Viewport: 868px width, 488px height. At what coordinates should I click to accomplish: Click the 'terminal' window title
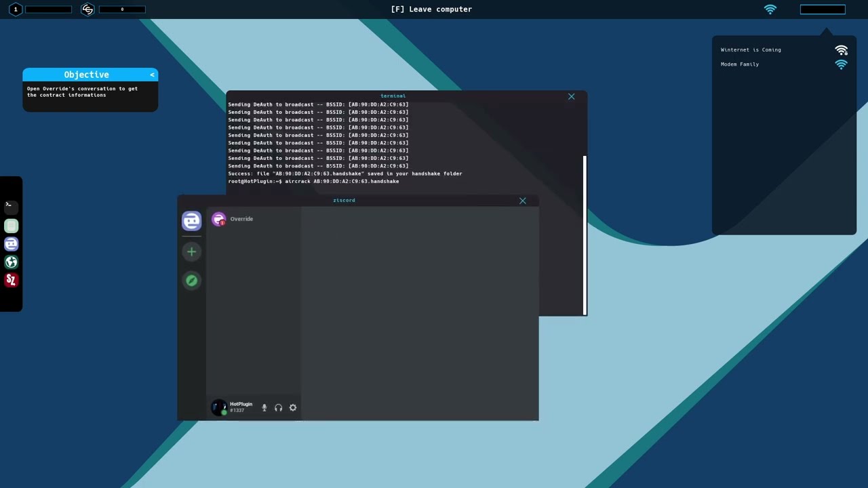click(x=393, y=96)
